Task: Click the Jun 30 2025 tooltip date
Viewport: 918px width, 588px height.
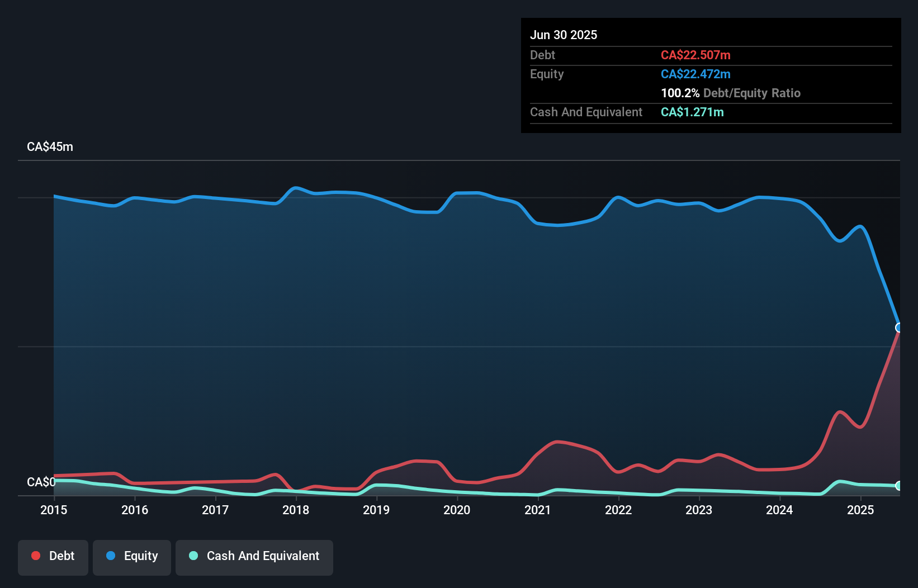Action: (x=564, y=35)
